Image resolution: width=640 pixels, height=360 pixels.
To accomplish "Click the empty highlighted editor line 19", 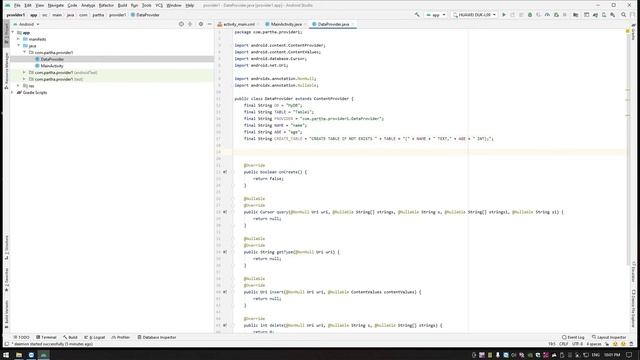I will pos(429,152).
